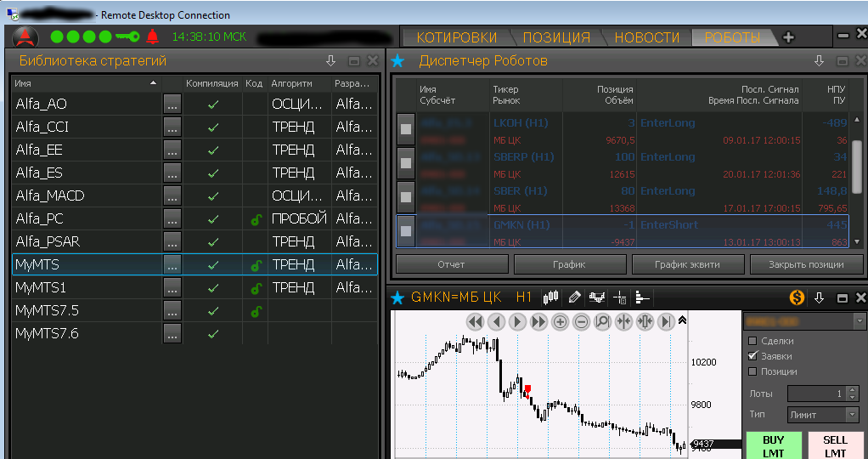868x459 pixels.
Task: Uncheck the Заявки checkbox
Action: [752, 356]
